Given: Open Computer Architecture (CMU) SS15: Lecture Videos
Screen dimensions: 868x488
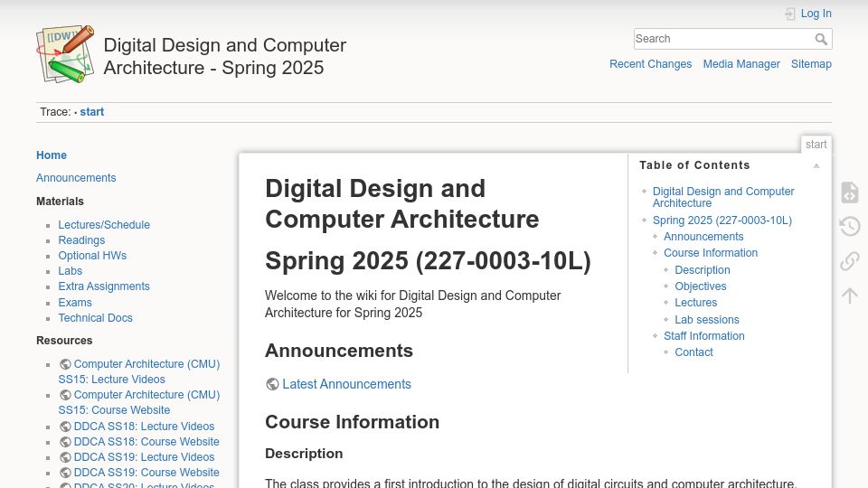Looking at the screenshot, I should click(x=139, y=371).
